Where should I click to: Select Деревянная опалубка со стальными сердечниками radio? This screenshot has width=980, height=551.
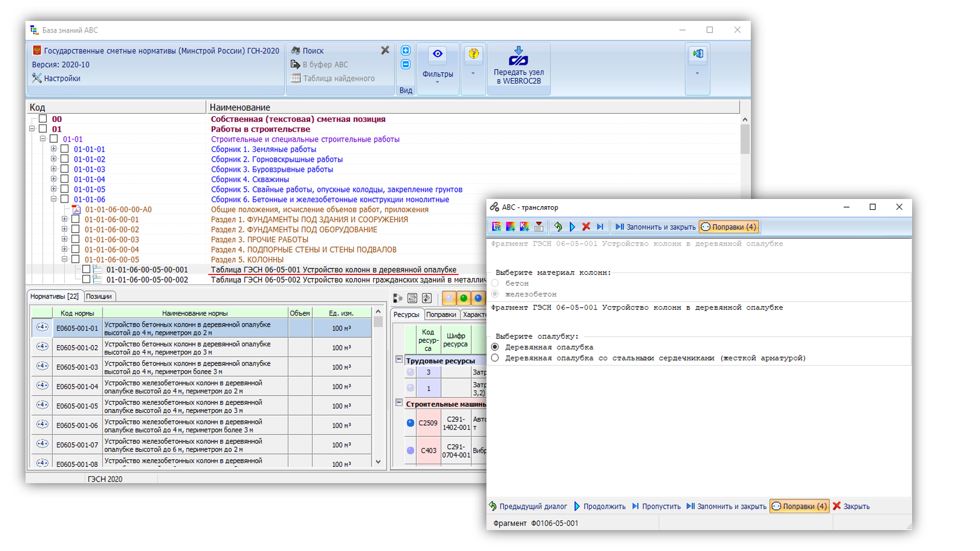[495, 358]
